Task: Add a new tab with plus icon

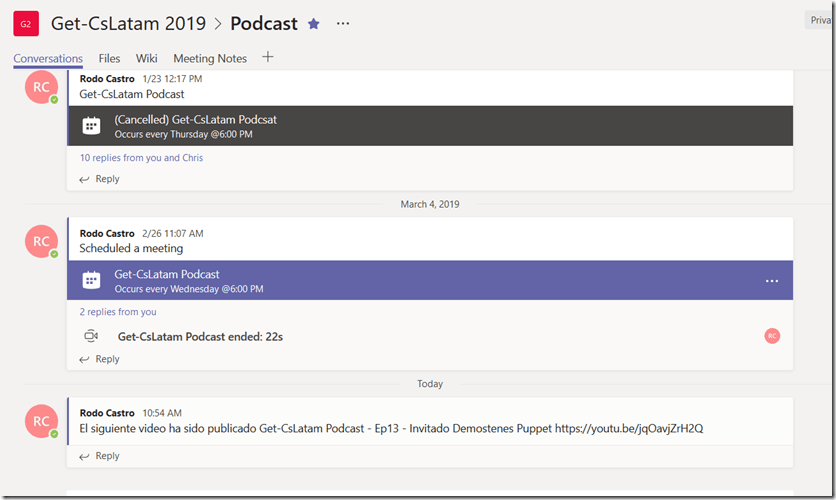Action: tap(267, 57)
